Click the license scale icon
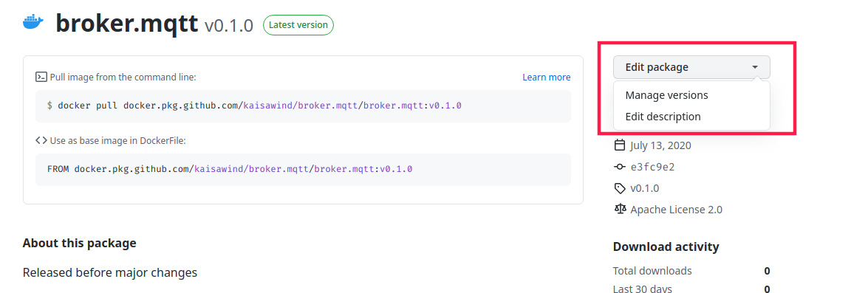 (x=620, y=210)
